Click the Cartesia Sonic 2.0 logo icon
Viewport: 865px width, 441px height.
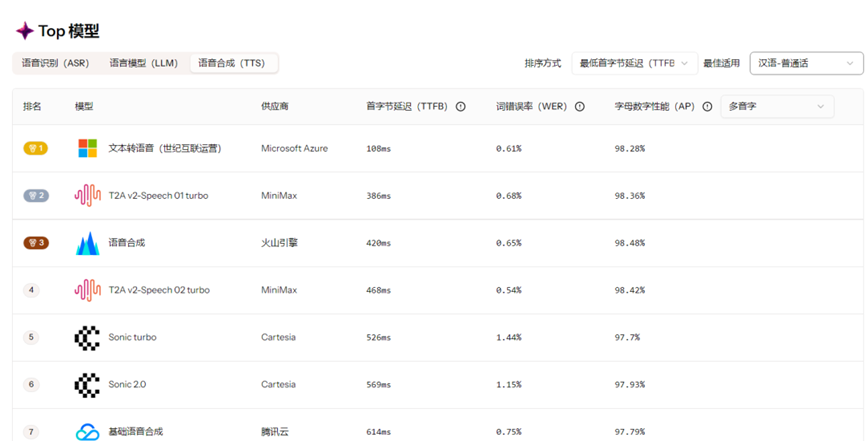88,384
